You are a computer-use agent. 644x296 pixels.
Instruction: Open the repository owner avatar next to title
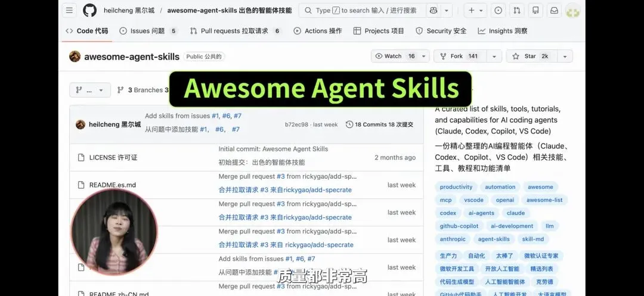pyautogui.click(x=75, y=56)
